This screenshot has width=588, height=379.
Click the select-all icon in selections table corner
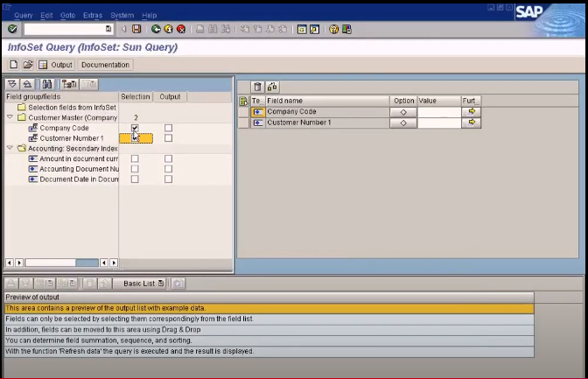(243, 101)
